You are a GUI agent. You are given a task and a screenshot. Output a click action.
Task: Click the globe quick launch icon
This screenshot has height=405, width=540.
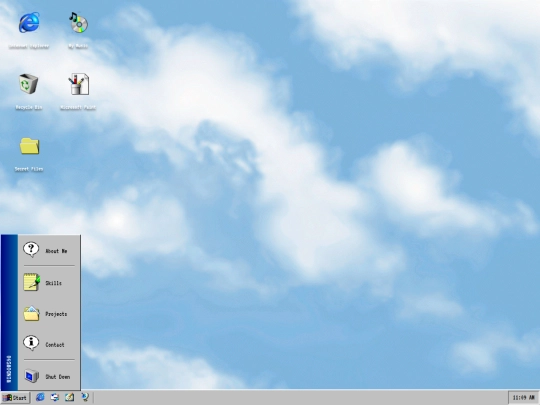coord(85,397)
